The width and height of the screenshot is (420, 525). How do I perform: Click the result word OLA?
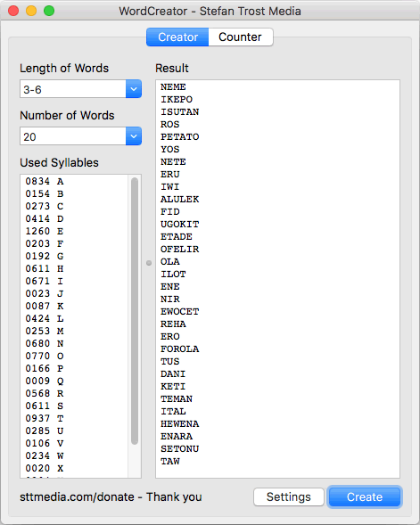[170, 262]
